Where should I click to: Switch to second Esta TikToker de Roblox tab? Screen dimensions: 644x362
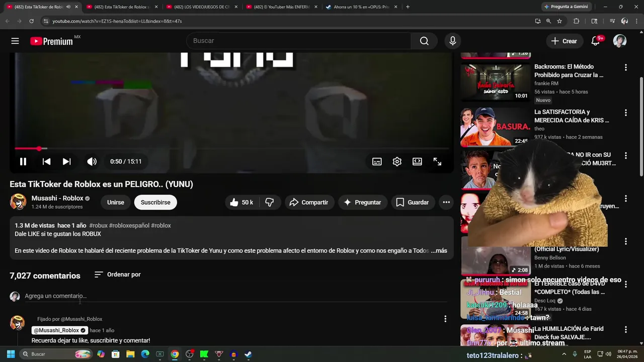pyautogui.click(x=122, y=7)
